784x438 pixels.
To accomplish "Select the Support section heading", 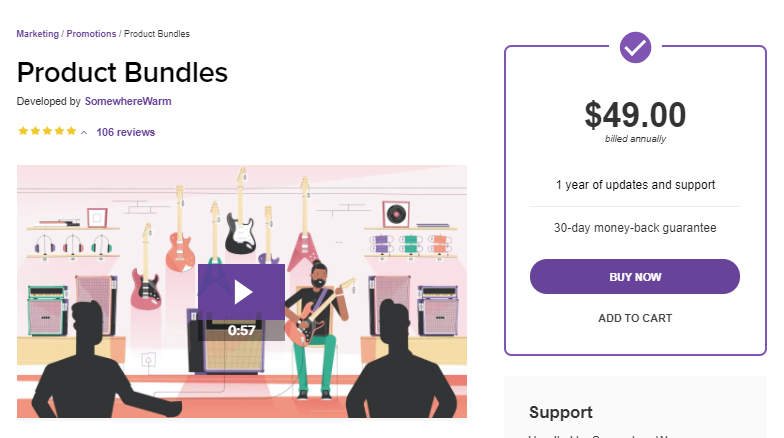I will click(560, 412).
